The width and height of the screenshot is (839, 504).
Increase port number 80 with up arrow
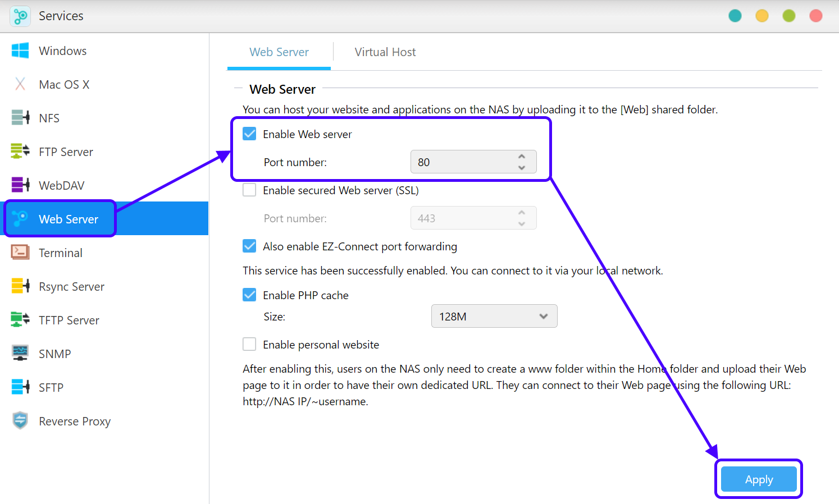tap(522, 157)
